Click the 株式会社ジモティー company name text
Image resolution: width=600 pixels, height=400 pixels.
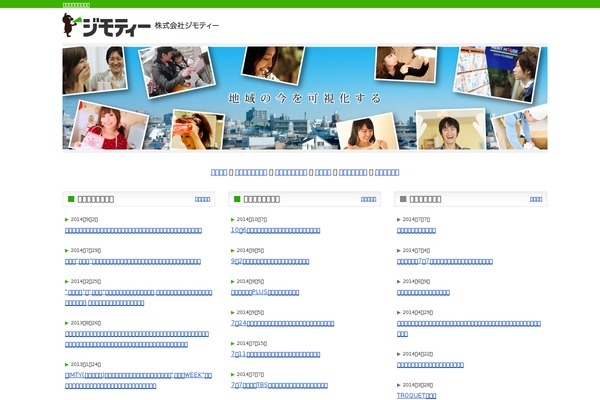[187, 26]
